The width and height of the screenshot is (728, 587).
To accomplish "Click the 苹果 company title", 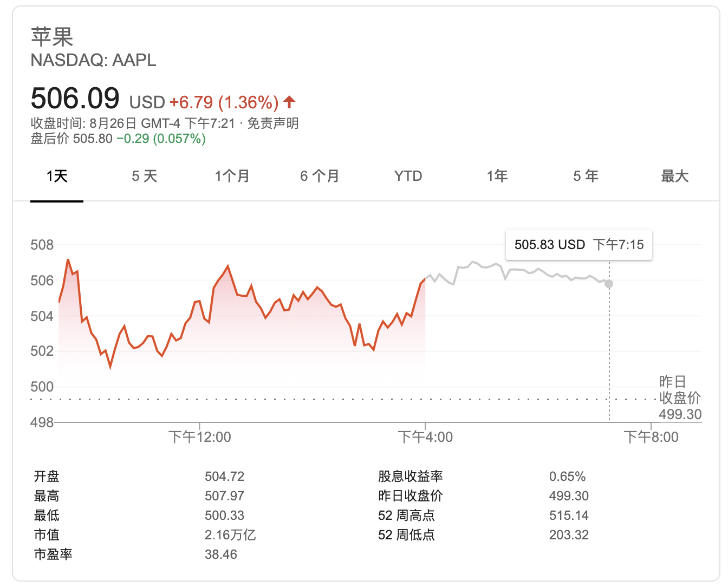I will [x=52, y=37].
